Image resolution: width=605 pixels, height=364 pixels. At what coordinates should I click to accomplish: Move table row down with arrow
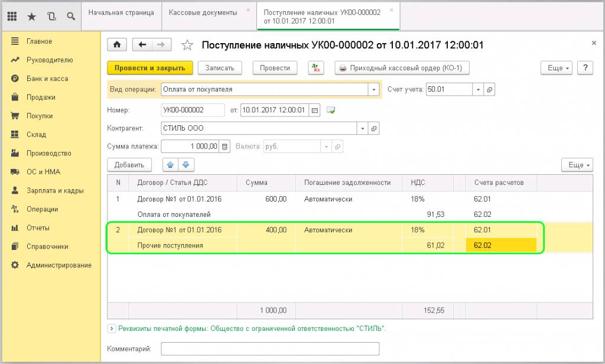pos(186,165)
